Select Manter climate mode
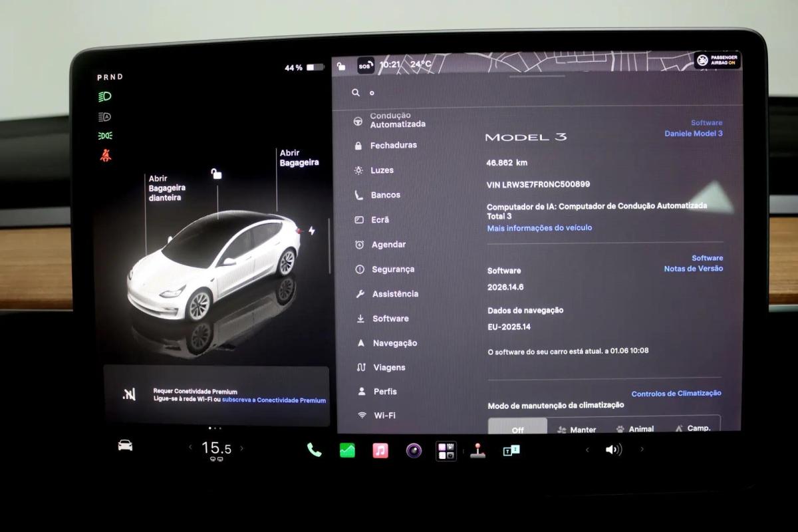 pos(577,429)
